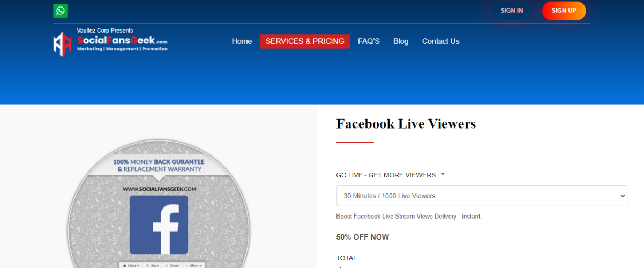Click the SocialFansGeek.com brand text

coord(122,41)
